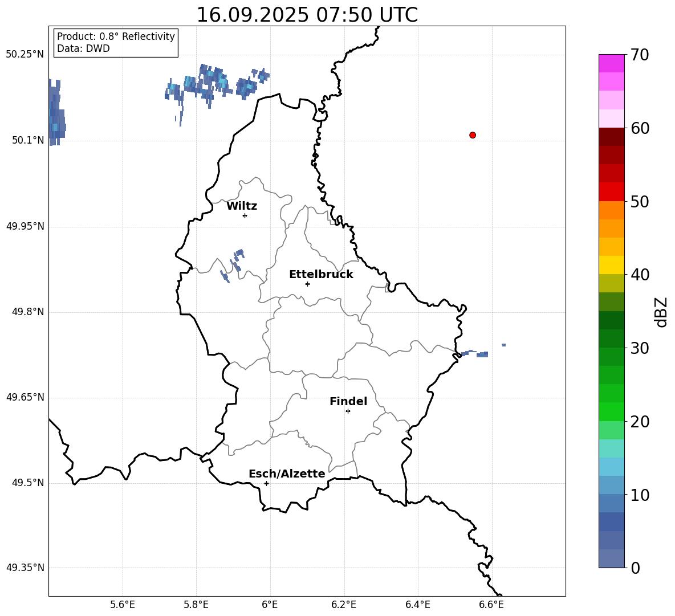Click the Findel city label
The width and height of the screenshot is (675, 616).
tap(348, 401)
